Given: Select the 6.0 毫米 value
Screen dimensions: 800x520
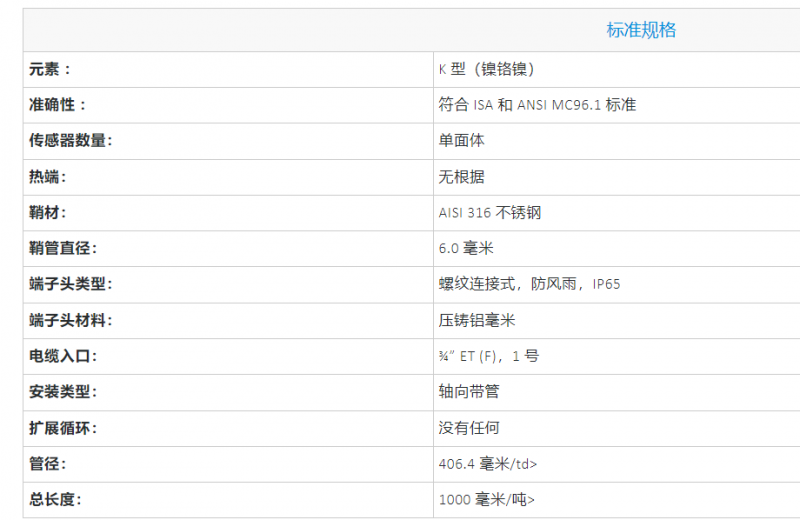Looking at the screenshot, I should click(x=466, y=249).
